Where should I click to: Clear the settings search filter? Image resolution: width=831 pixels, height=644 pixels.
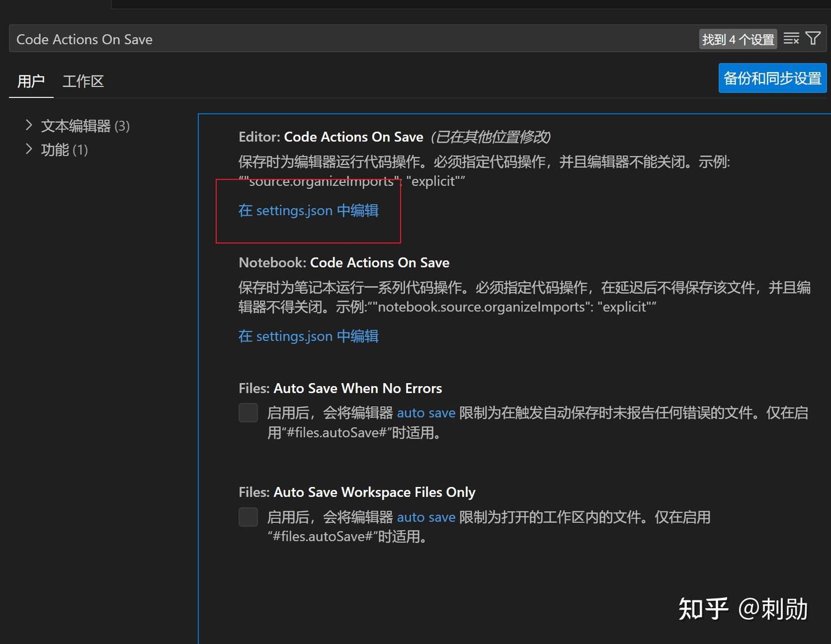791,38
